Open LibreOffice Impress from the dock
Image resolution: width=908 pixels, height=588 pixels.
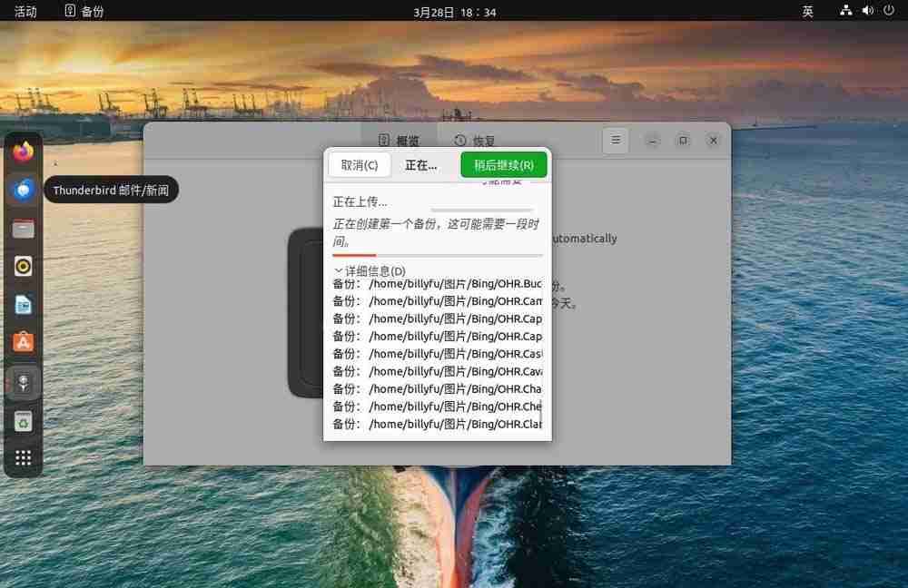[x=23, y=304]
